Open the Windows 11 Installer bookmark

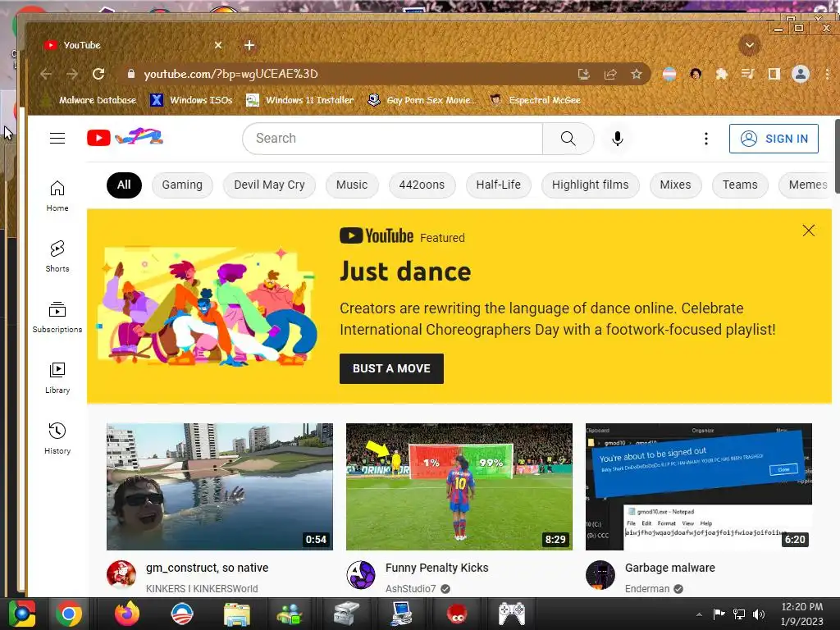pyautogui.click(x=300, y=100)
